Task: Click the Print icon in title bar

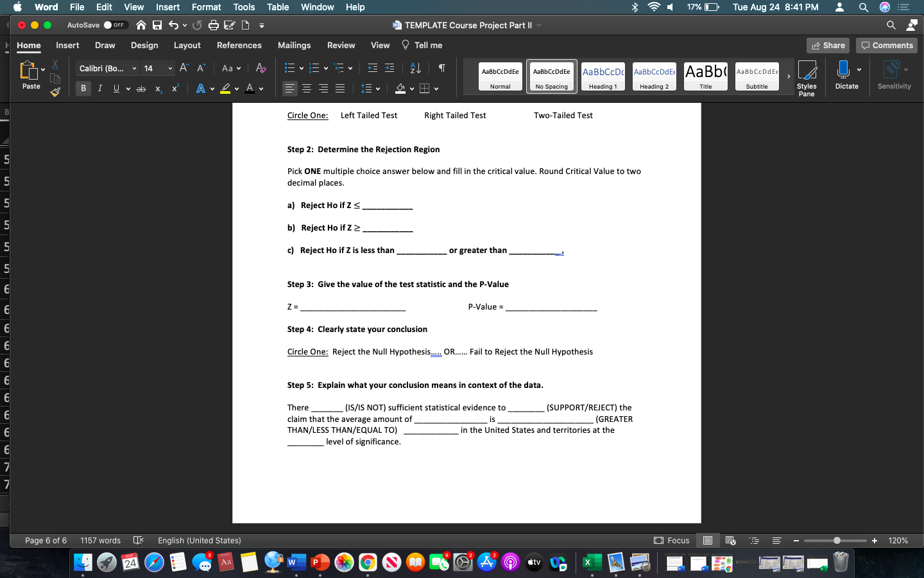Action: tap(214, 25)
